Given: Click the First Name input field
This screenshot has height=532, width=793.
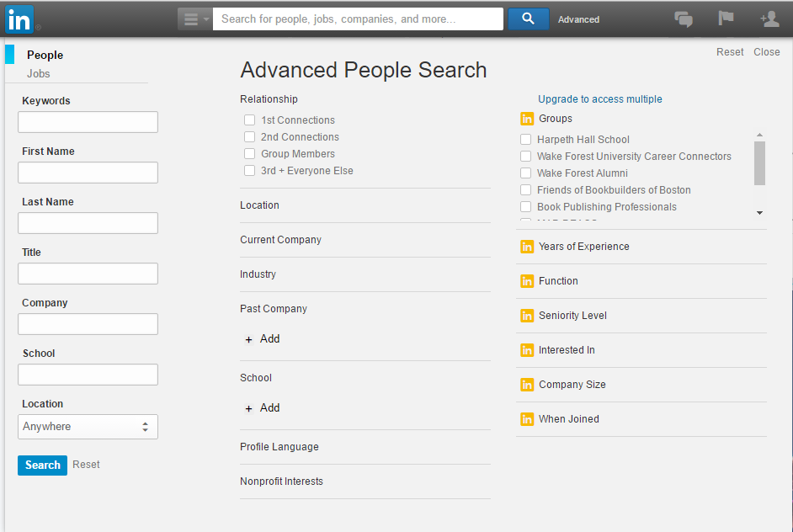Looking at the screenshot, I should [x=88, y=173].
